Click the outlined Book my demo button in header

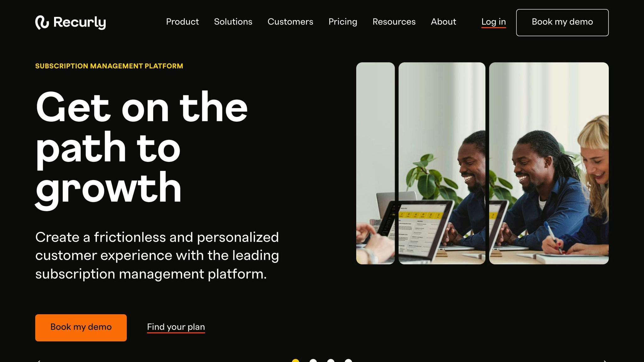click(x=562, y=23)
